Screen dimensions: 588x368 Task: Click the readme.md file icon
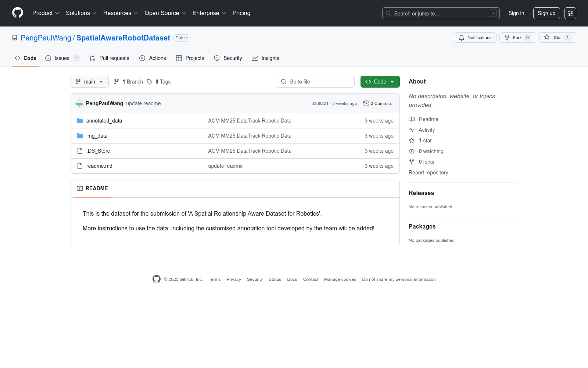pos(80,166)
